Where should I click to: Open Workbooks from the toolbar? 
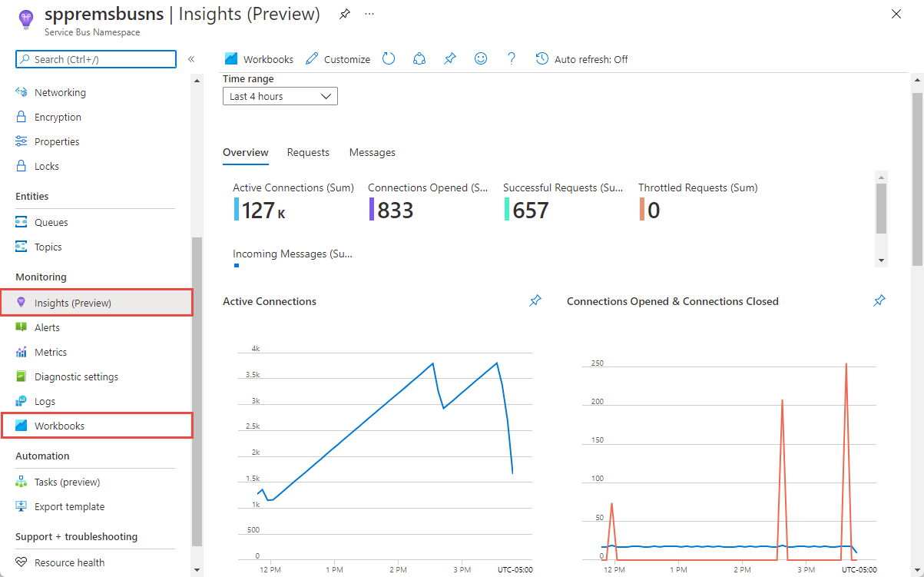(259, 59)
